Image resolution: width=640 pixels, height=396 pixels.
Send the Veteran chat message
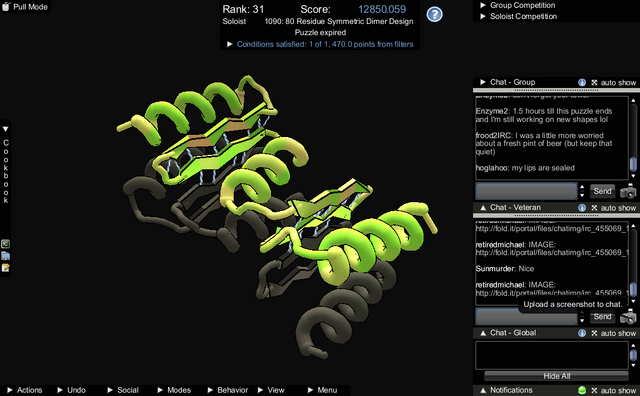click(602, 316)
